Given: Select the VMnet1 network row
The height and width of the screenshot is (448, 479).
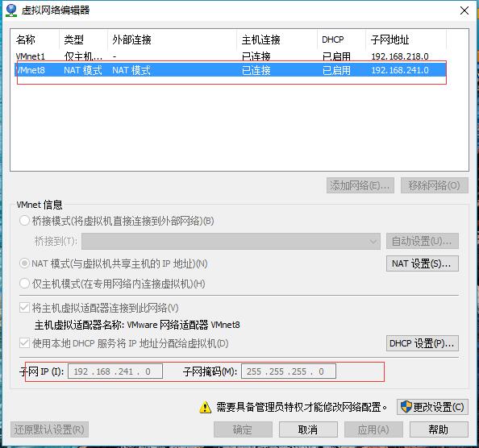Looking at the screenshot, I should 231,56.
